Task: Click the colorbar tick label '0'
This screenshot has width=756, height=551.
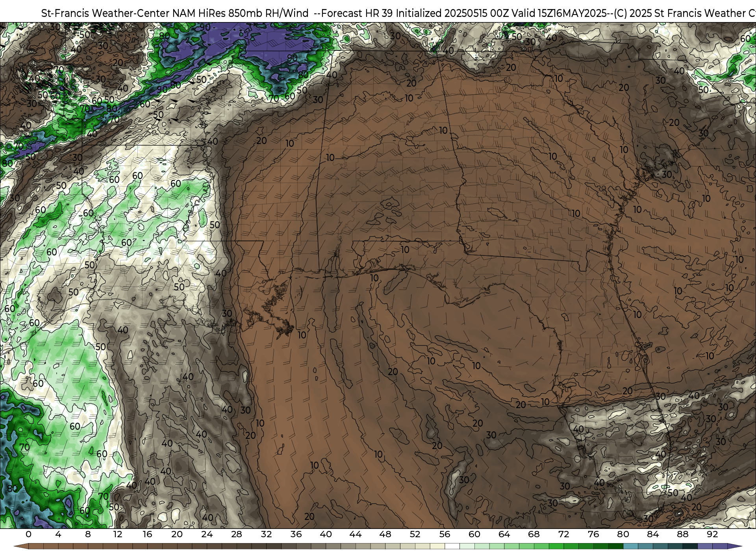Action: pos(28,534)
